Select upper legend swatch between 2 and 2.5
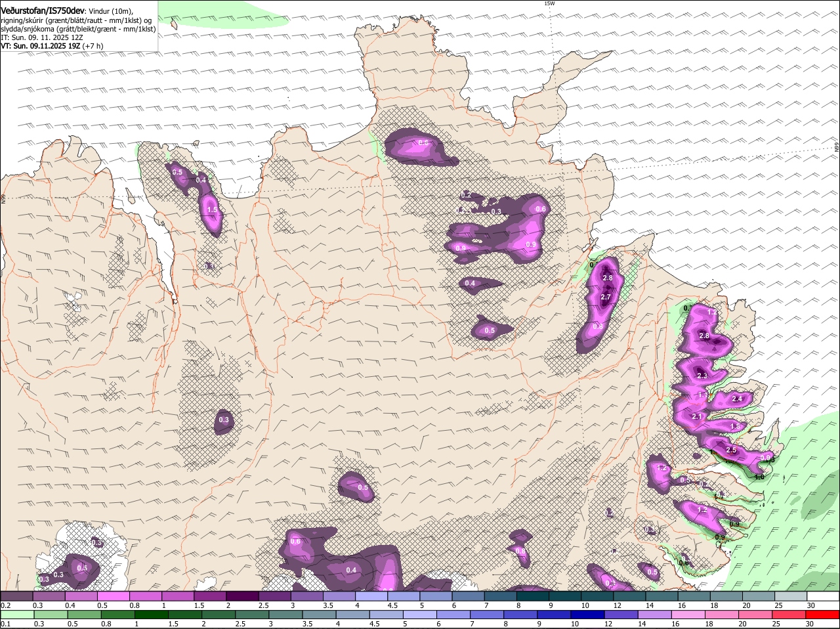 242,596
